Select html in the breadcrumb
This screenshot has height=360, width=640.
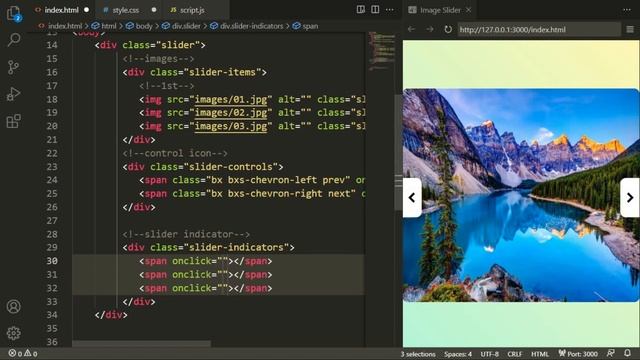[x=109, y=26]
